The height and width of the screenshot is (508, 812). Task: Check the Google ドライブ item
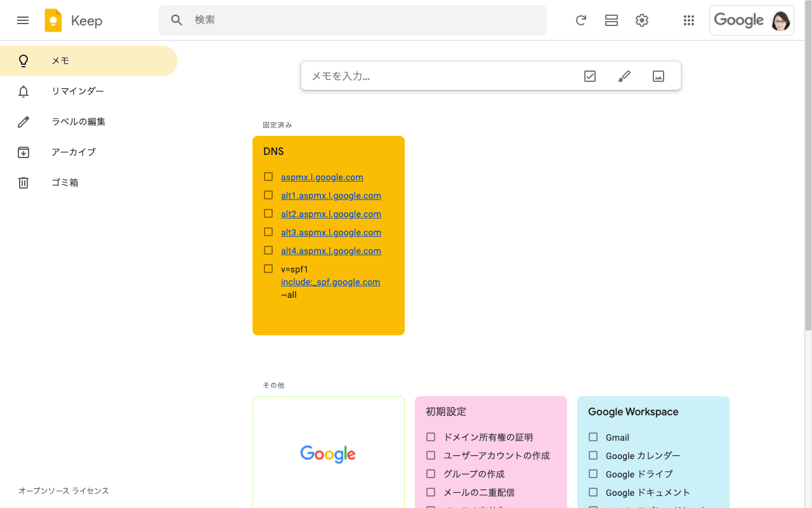click(593, 474)
